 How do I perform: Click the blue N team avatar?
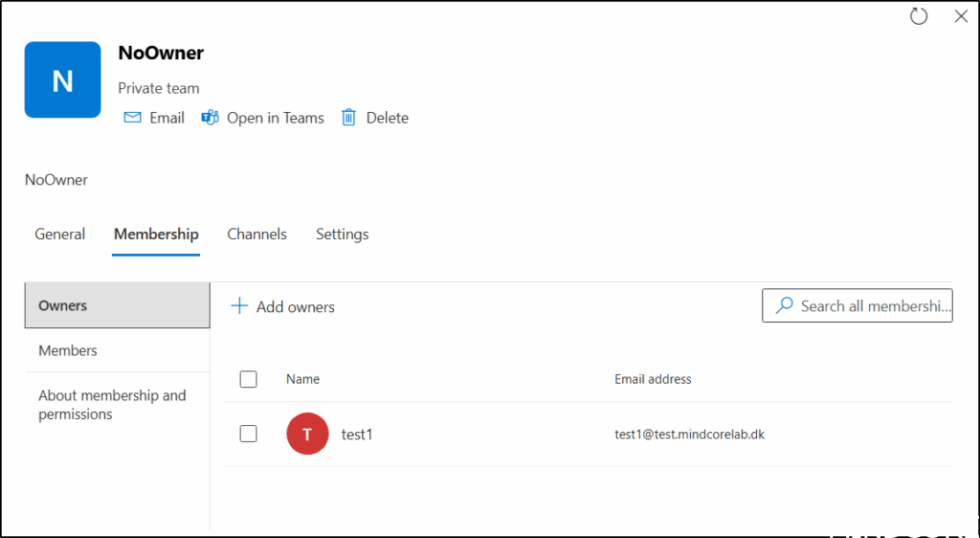(x=62, y=79)
